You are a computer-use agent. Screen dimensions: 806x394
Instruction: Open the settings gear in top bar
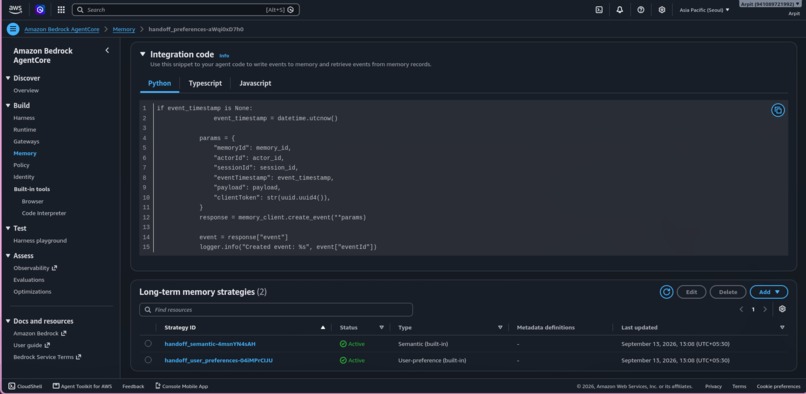click(x=662, y=9)
